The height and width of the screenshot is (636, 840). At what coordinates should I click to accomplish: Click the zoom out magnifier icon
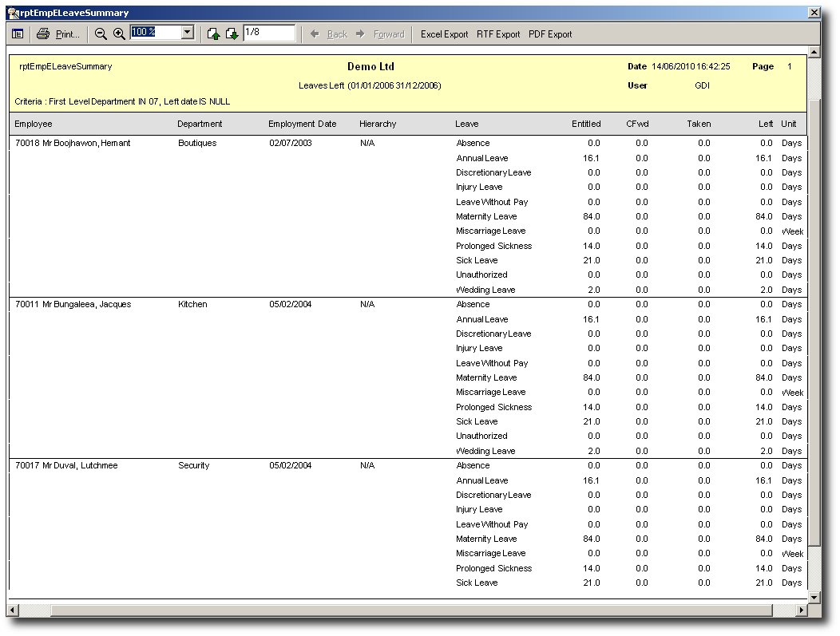pyautogui.click(x=101, y=34)
